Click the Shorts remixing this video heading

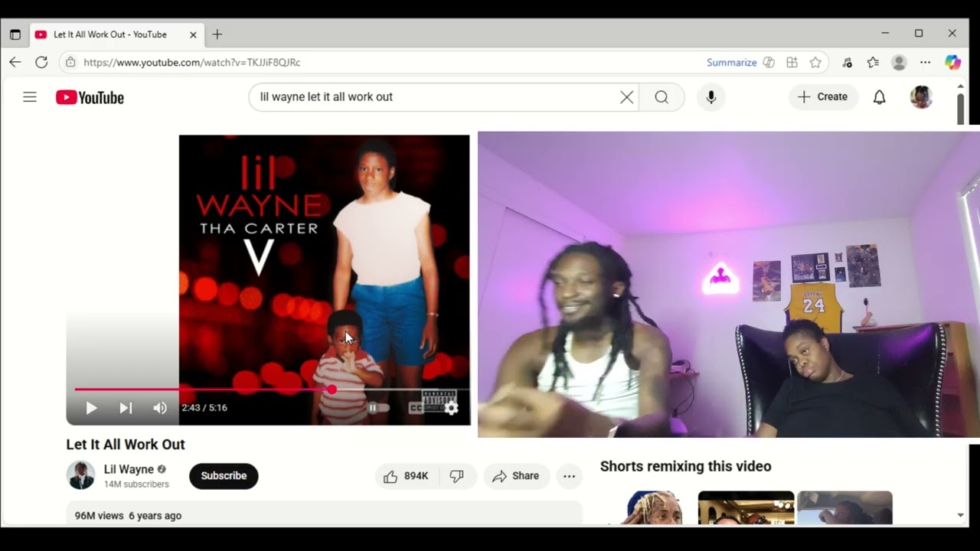click(x=685, y=466)
